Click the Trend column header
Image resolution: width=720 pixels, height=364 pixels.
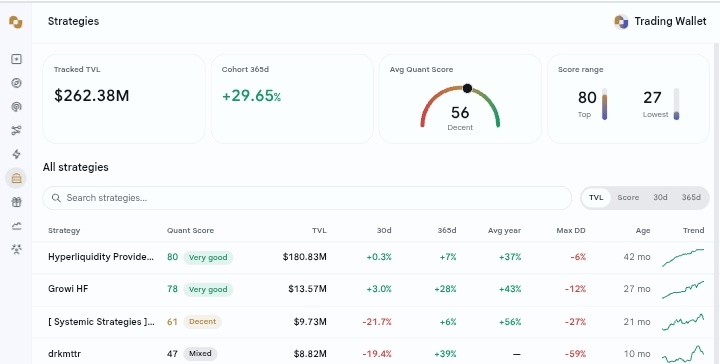point(693,230)
